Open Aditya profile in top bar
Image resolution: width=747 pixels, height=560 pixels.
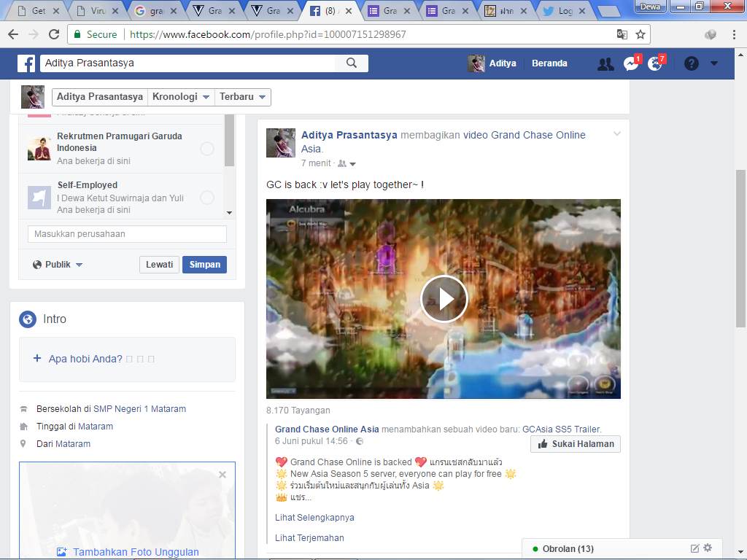pos(492,63)
